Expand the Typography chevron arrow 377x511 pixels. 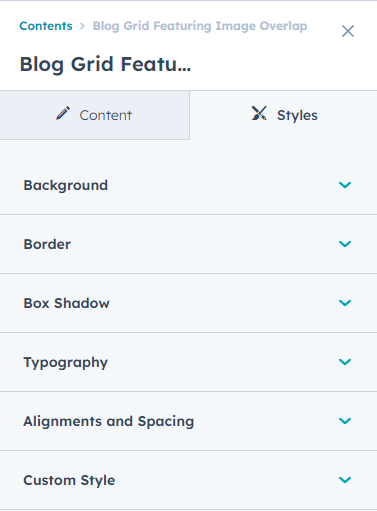tap(345, 362)
